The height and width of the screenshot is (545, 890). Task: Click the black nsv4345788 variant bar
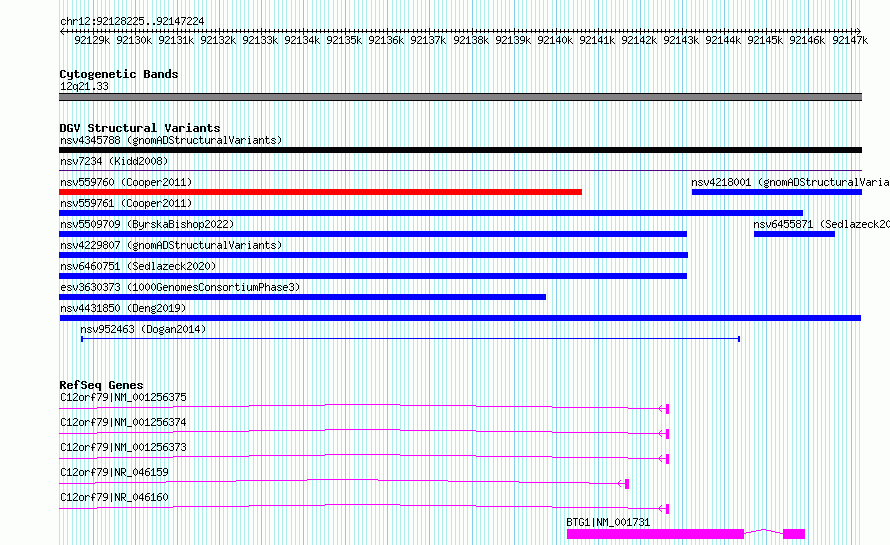click(460, 150)
